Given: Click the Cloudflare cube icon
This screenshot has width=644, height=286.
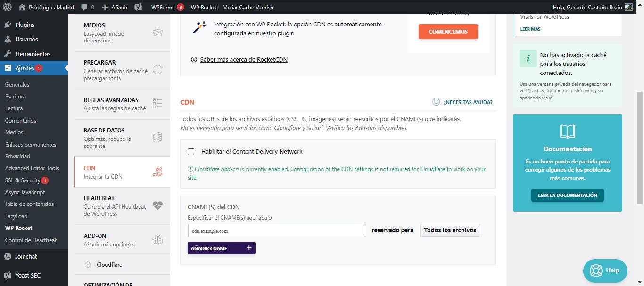Looking at the screenshot, I should 88,265.
